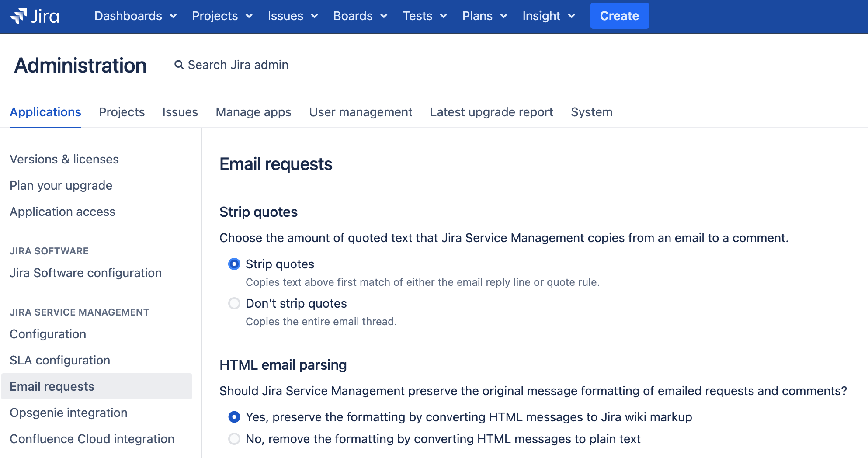
Task: Open the Tests dropdown menu
Action: click(x=425, y=16)
